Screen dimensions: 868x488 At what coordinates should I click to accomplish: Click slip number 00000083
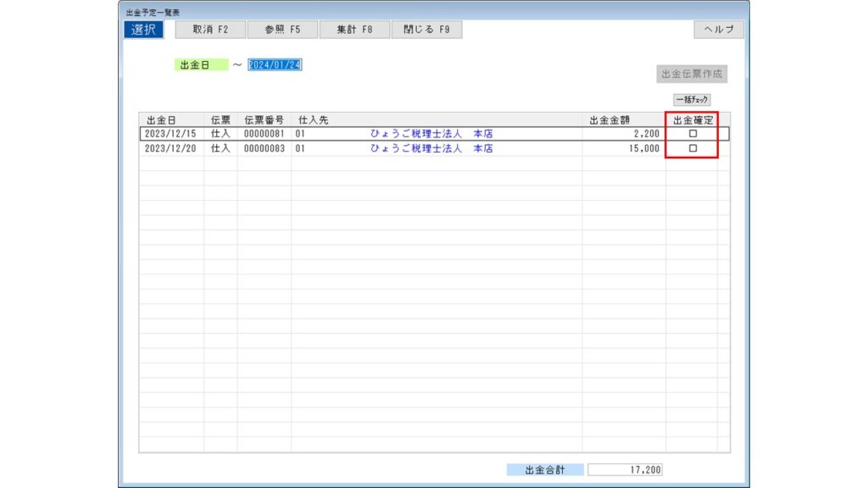pos(264,148)
